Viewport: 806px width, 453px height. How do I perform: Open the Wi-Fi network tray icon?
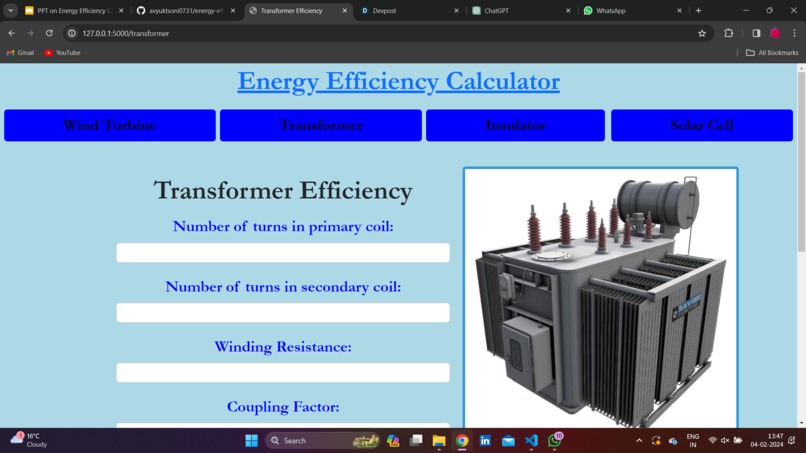point(712,441)
